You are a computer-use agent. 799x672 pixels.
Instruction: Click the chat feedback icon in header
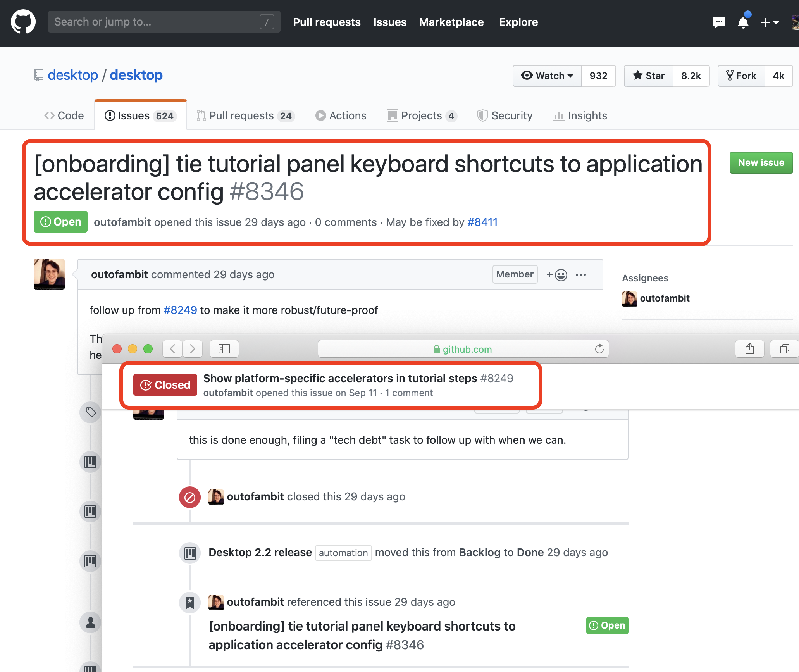click(719, 22)
